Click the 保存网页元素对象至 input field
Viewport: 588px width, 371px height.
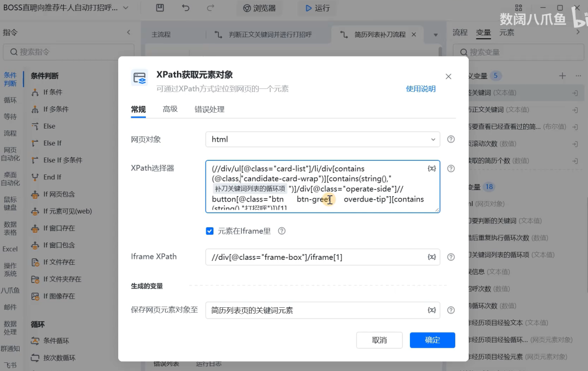click(x=323, y=310)
